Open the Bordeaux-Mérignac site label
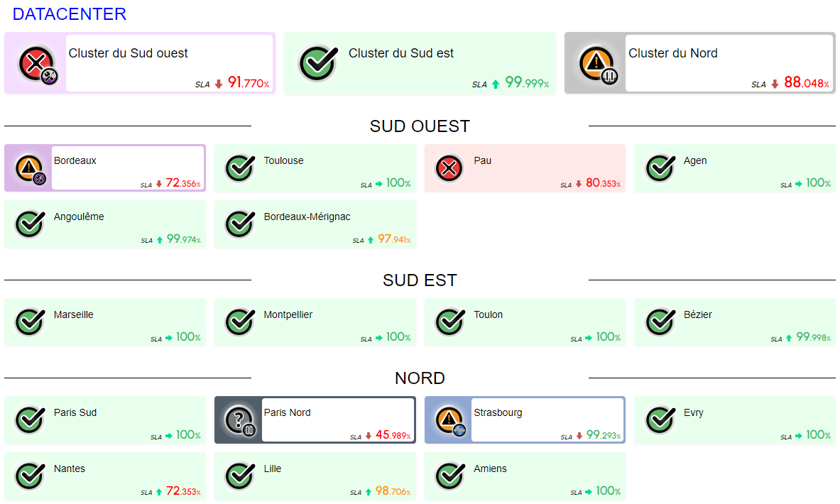840x504 pixels. click(307, 217)
